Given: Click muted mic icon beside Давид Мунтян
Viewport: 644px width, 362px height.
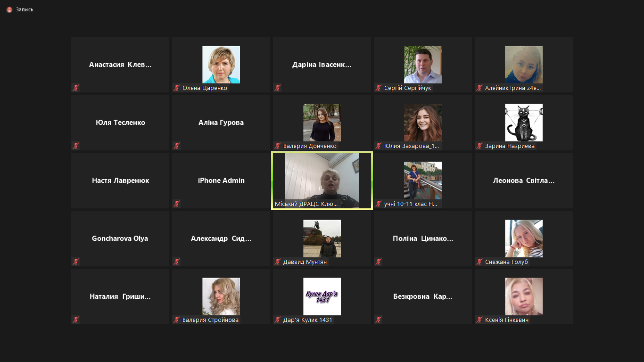Looking at the screenshot, I should pos(278,262).
